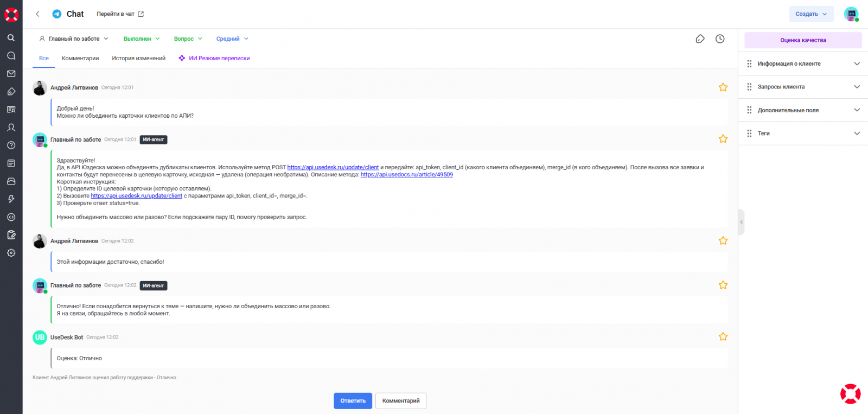Click the tag icon above the conversation
Image resolution: width=868 pixels, height=414 pixels.
click(700, 39)
